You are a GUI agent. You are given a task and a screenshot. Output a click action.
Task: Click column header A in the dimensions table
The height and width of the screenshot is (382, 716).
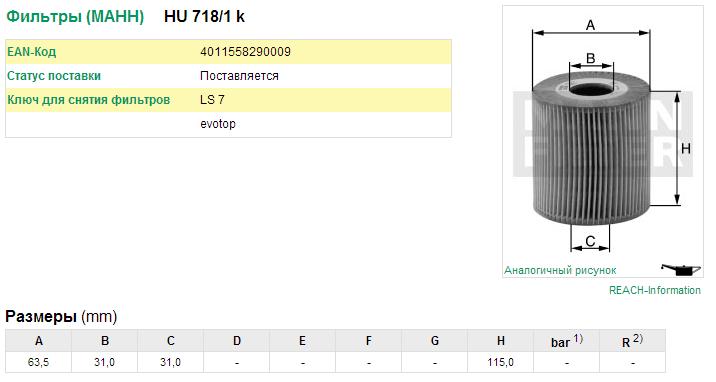[39, 341]
